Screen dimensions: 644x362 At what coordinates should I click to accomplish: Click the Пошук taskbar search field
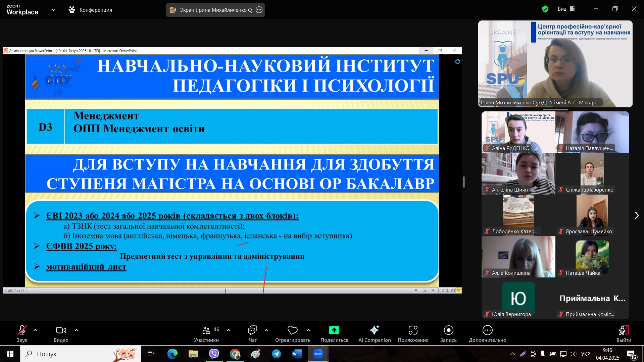click(x=81, y=354)
